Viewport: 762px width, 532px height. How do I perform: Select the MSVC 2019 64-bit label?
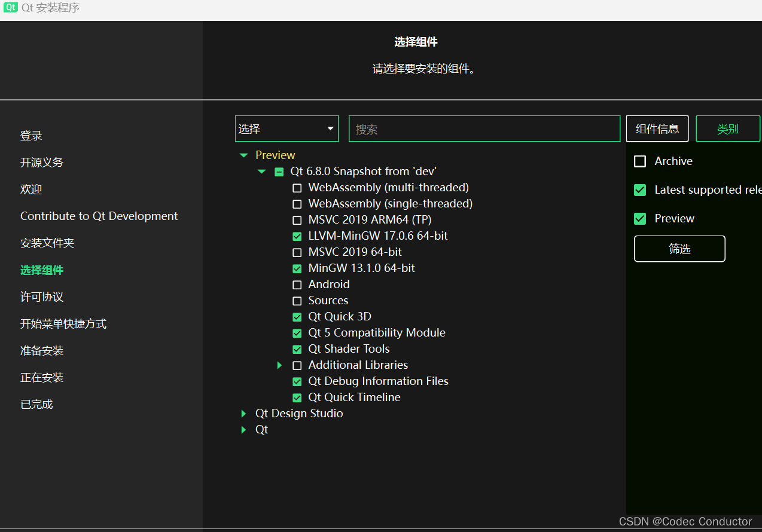355,252
